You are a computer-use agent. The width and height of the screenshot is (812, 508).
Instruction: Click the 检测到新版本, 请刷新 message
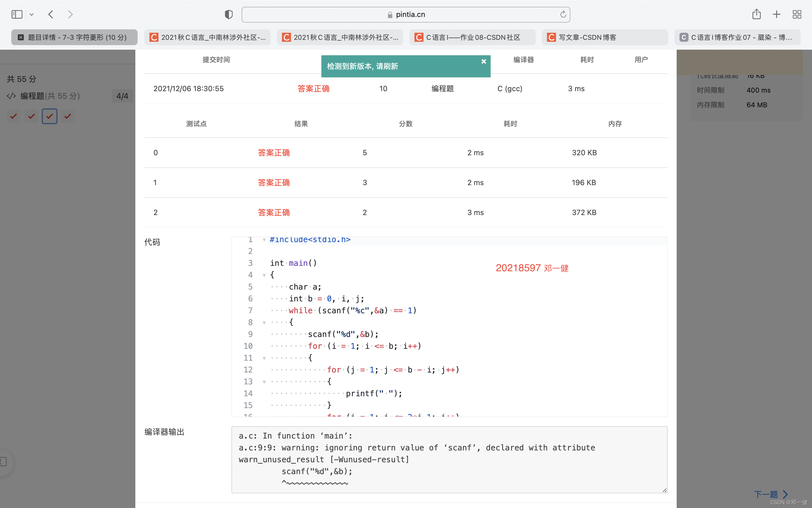coord(362,66)
